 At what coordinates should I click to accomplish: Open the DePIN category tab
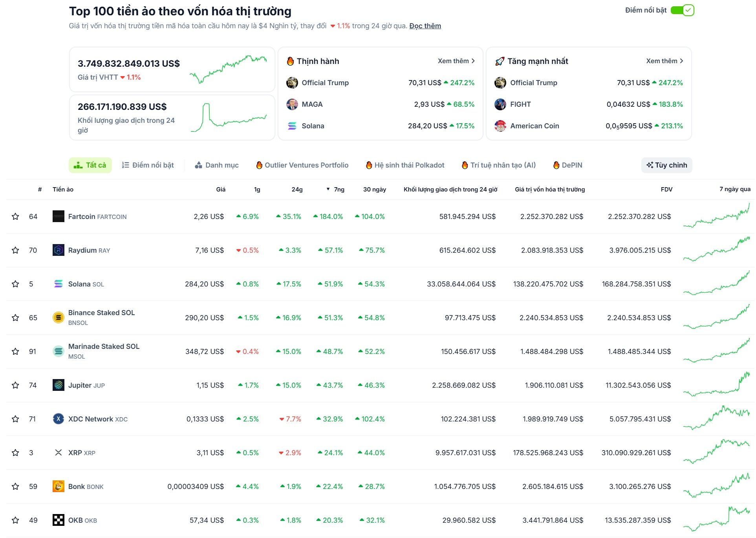(567, 165)
